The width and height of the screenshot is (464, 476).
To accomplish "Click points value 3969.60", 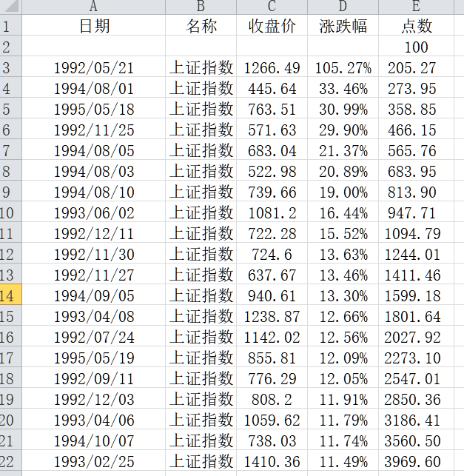I will [x=416, y=460].
